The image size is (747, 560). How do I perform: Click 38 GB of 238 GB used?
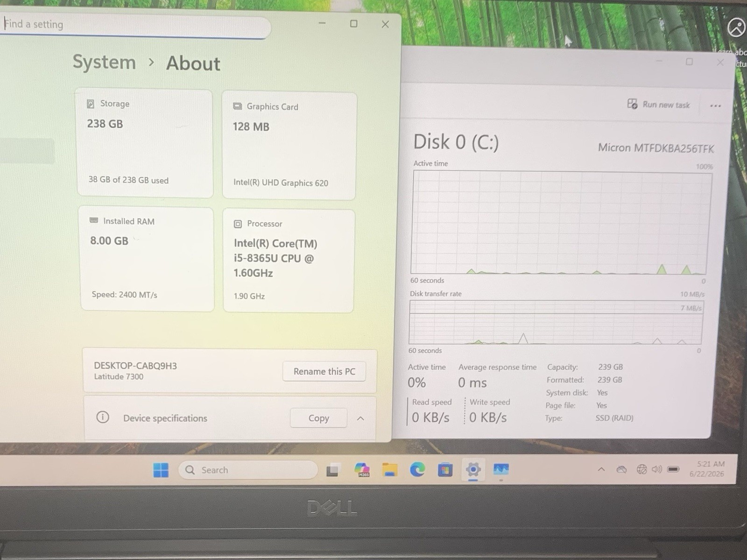point(128,180)
